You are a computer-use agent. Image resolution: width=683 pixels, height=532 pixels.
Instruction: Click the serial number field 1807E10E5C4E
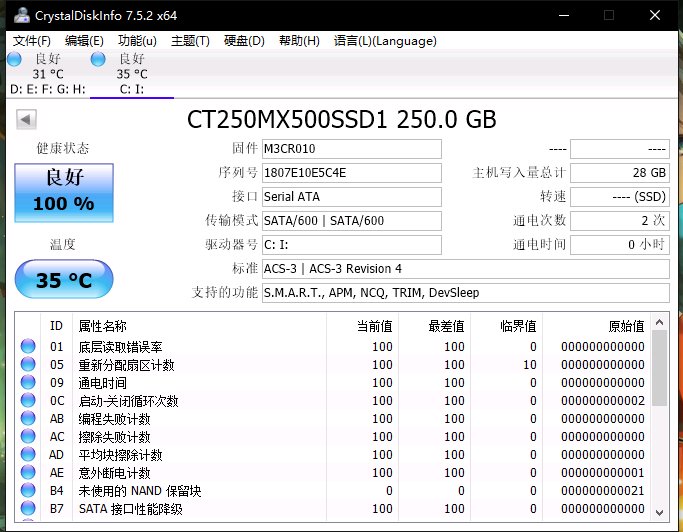coord(352,173)
